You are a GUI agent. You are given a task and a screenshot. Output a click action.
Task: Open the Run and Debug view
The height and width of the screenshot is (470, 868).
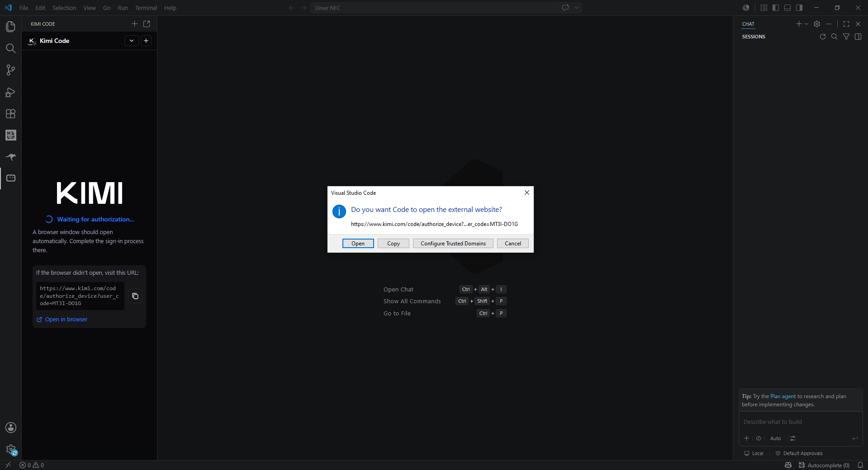click(x=10, y=92)
